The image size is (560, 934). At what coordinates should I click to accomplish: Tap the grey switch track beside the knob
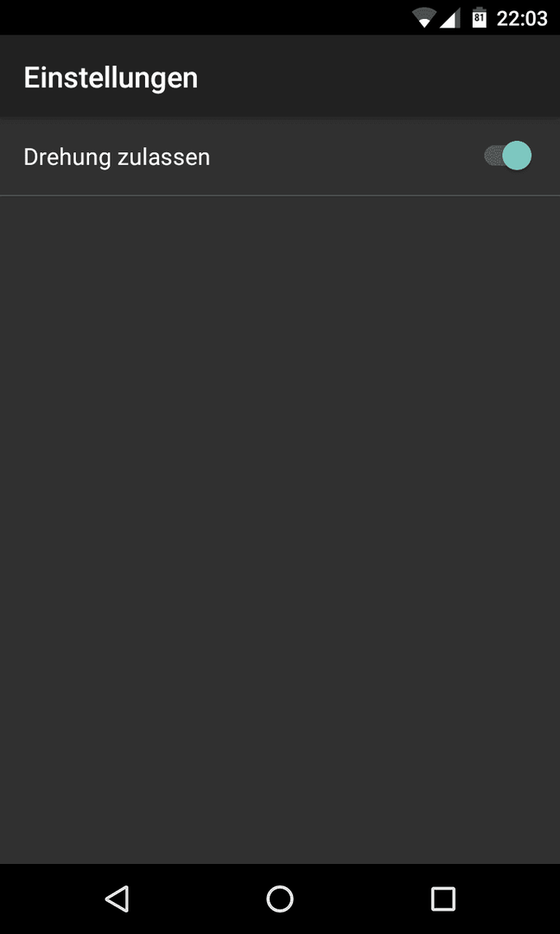[x=493, y=156]
